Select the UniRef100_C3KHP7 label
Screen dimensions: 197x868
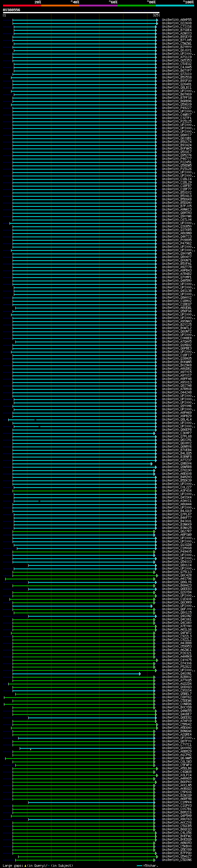176,433
